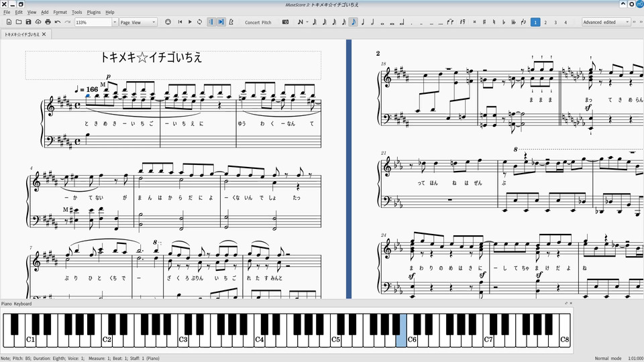Select the 64th note duration
The image size is (644, 362).
click(324, 22)
